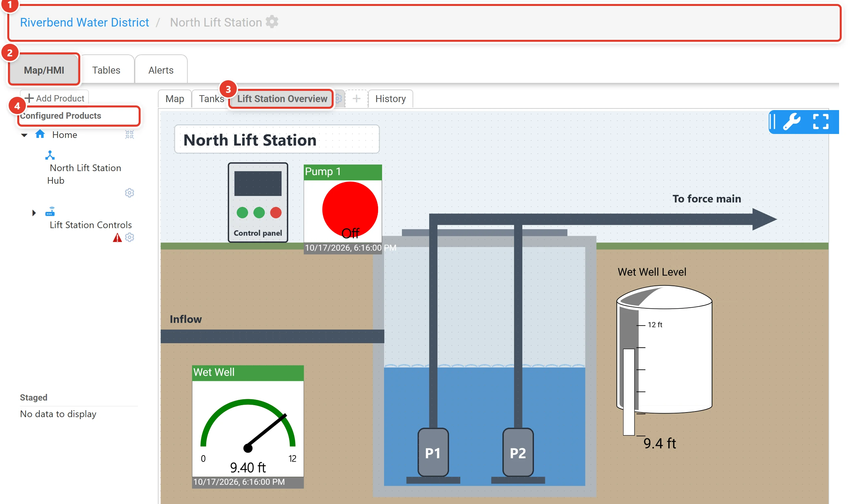Open the History tab
This screenshot has width=849, height=504.
click(391, 99)
